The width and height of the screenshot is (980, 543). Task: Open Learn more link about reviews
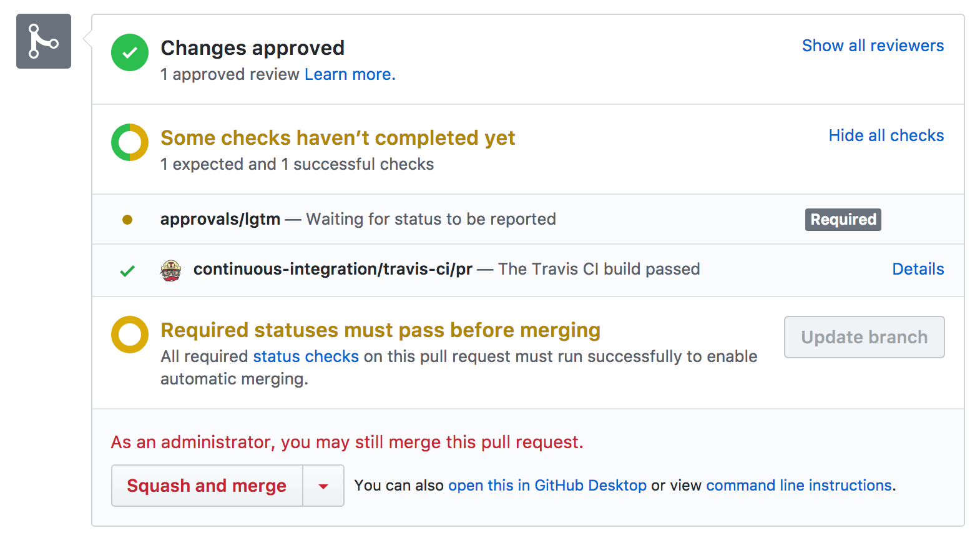(350, 74)
